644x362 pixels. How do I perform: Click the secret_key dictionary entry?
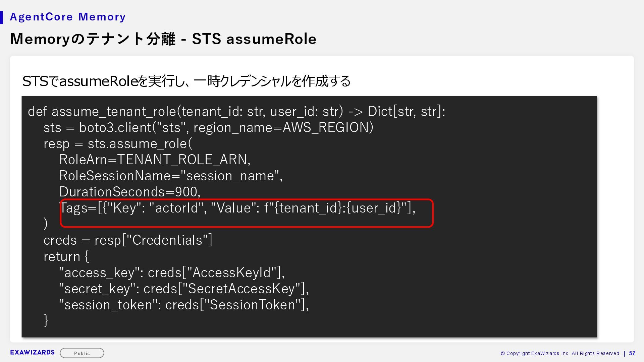pos(184,289)
